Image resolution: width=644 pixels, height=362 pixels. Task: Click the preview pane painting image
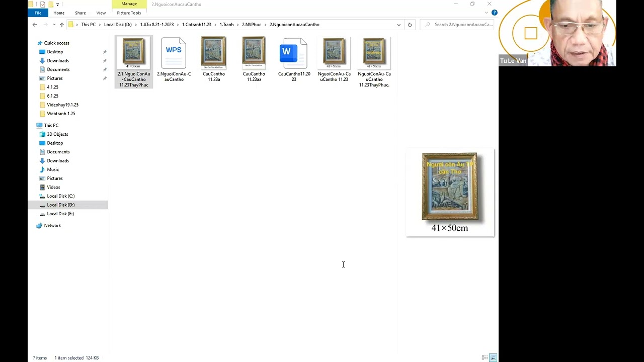[450, 192]
